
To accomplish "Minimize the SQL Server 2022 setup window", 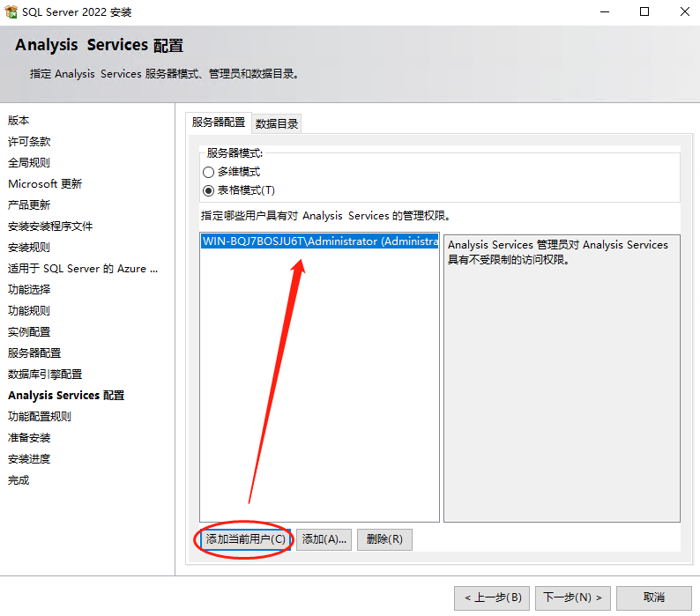I will coord(605,12).
